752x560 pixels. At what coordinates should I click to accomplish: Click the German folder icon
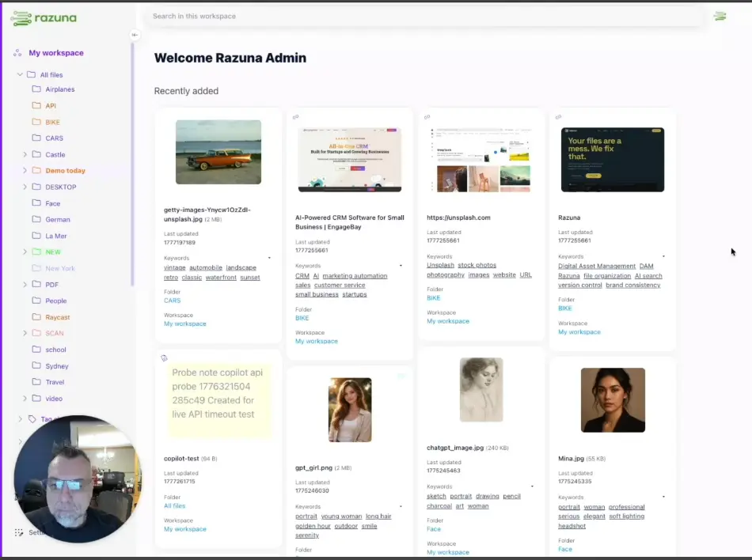click(36, 219)
